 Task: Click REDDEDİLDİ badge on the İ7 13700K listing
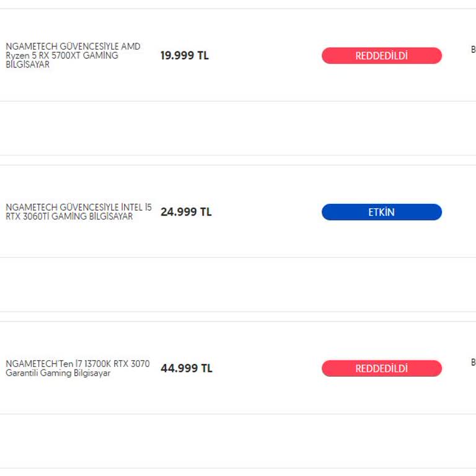click(x=381, y=369)
